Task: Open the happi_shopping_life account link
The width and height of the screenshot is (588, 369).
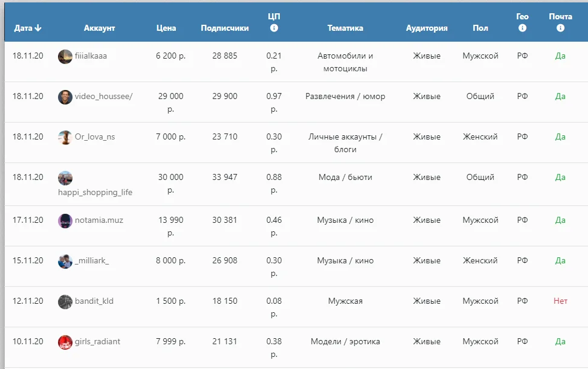Action: [x=95, y=192]
